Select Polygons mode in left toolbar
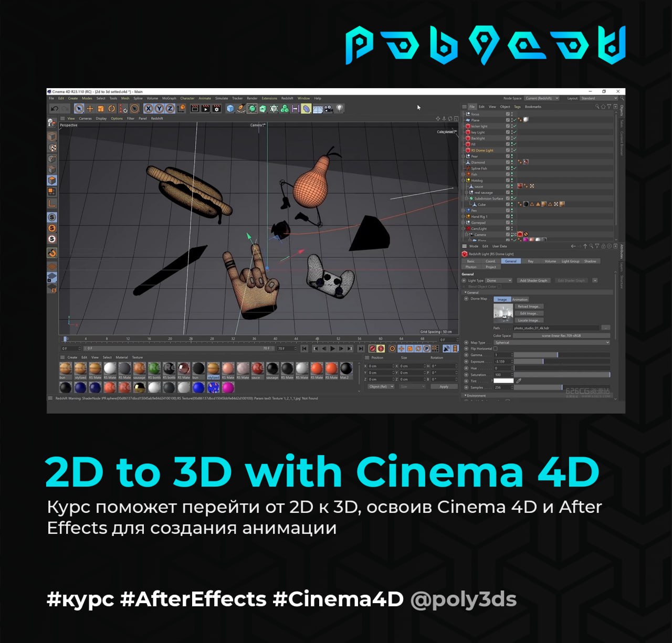Screen dimensions: 672x643 point(52,181)
